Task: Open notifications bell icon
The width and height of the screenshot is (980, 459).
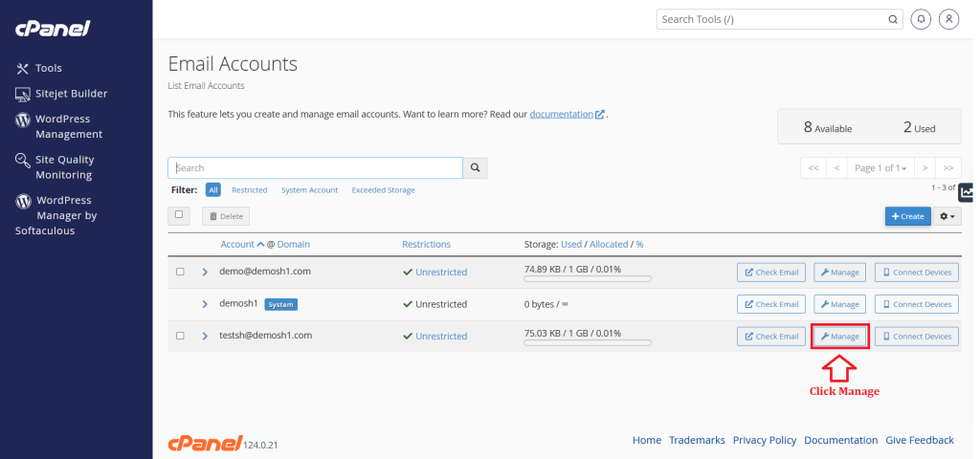Action: point(921,19)
